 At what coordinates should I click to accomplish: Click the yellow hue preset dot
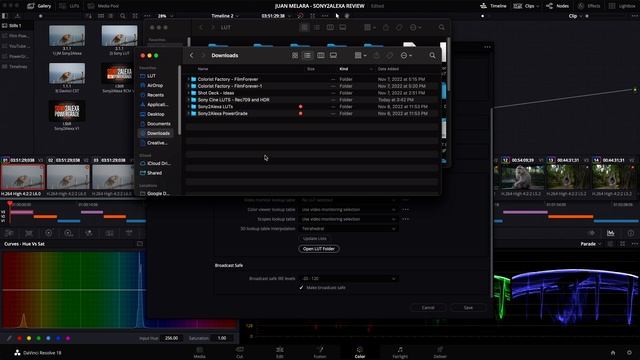pos(29,338)
